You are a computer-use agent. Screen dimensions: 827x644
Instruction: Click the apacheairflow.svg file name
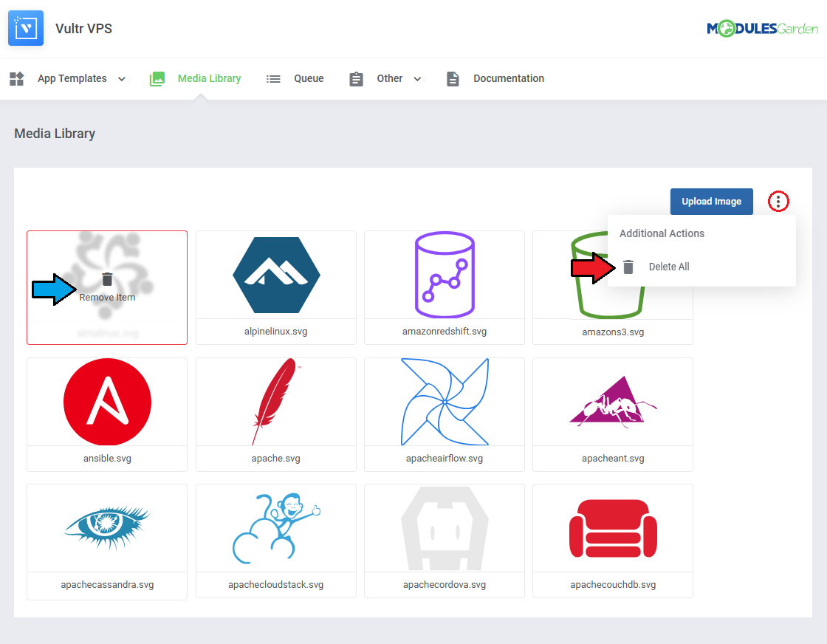[445, 459]
